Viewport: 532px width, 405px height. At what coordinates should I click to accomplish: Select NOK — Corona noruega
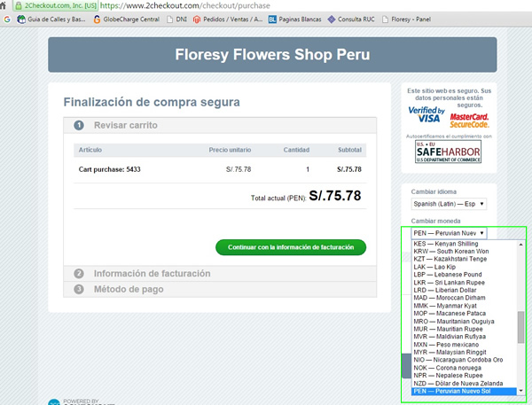click(x=464, y=368)
